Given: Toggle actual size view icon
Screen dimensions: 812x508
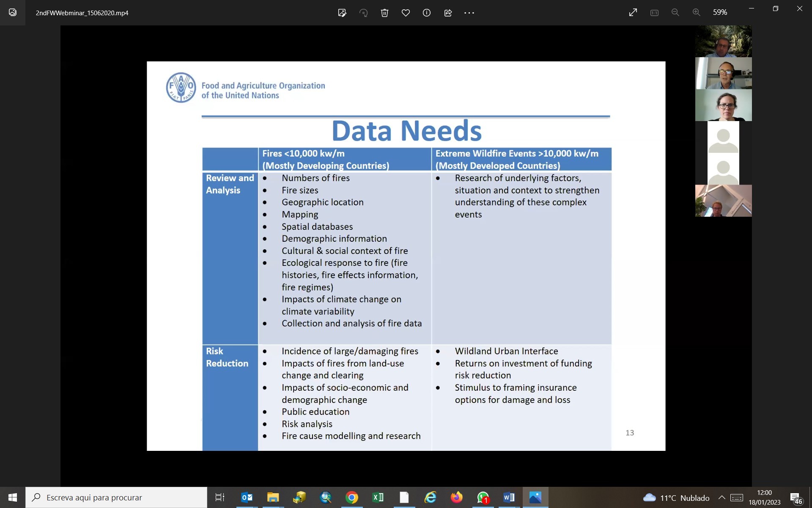Looking at the screenshot, I should 654,13.
